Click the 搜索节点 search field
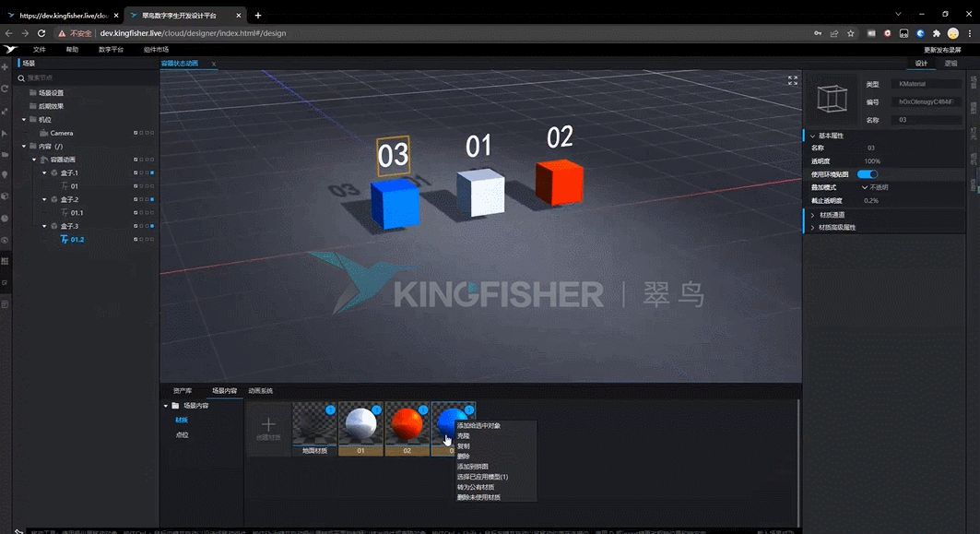980x534 pixels. tap(88, 78)
